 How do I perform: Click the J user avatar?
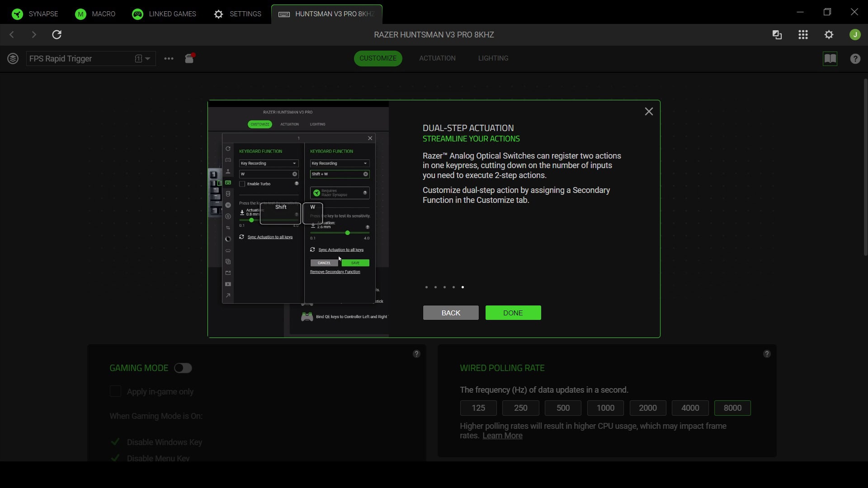pyautogui.click(x=854, y=34)
